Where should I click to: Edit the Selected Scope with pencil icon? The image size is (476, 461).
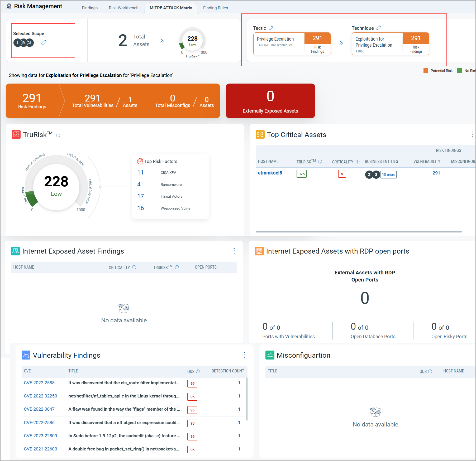[x=44, y=42]
